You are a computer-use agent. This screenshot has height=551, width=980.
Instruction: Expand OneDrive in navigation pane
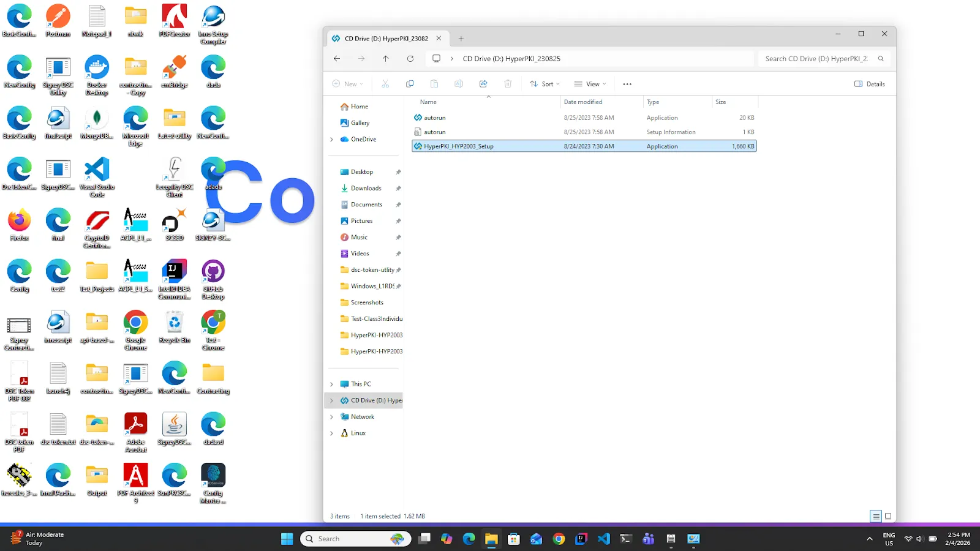(x=332, y=140)
